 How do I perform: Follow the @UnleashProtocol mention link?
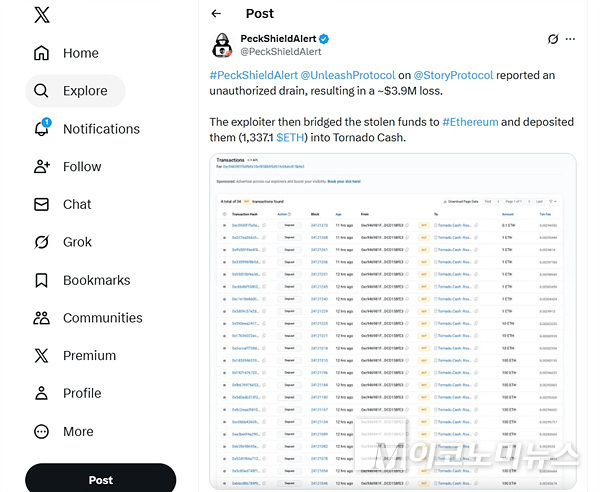click(x=347, y=75)
